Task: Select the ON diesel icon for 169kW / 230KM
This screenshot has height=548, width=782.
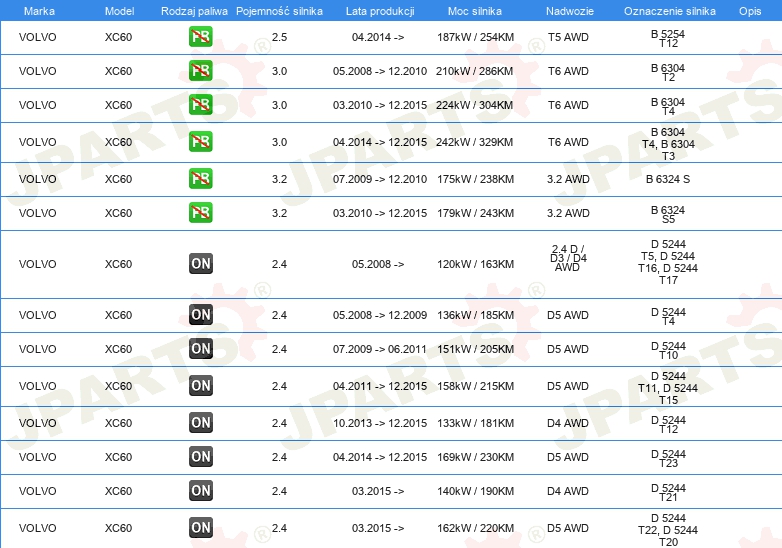Action: (x=200, y=457)
